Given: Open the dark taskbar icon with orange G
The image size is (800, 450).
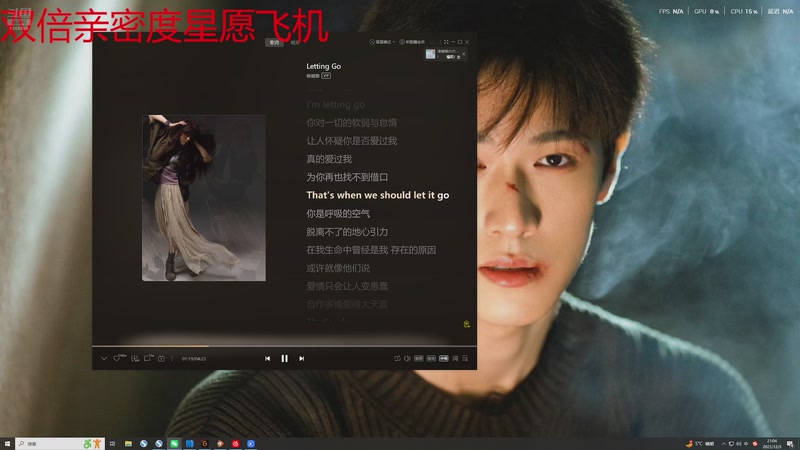Looking at the screenshot, I should [x=205, y=444].
